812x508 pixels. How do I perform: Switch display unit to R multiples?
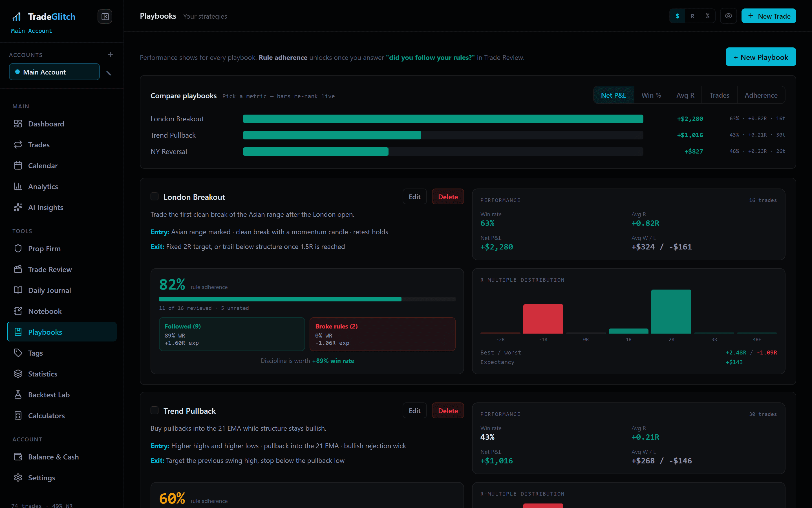coord(692,16)
